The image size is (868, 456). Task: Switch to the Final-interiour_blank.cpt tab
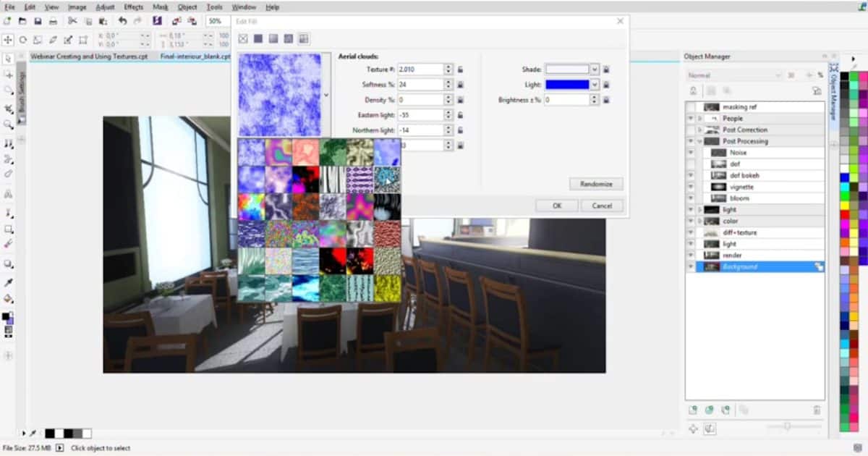click(x=197, y=55)
